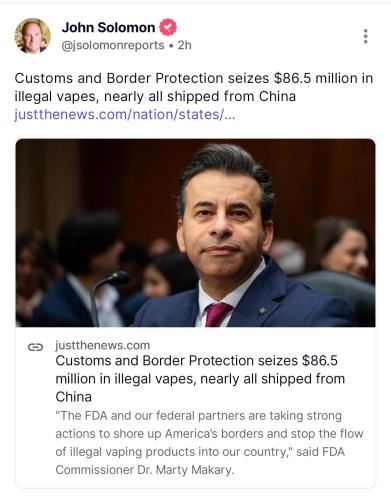
Task: Open the article preview photo
Action: pos(195,233)
